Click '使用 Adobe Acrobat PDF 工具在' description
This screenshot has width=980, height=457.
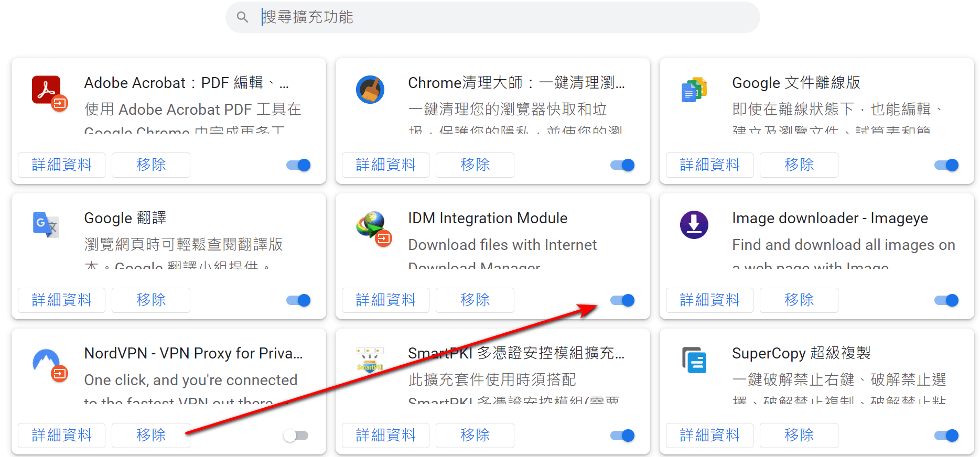pyautogui.click(x=193, y=110)
